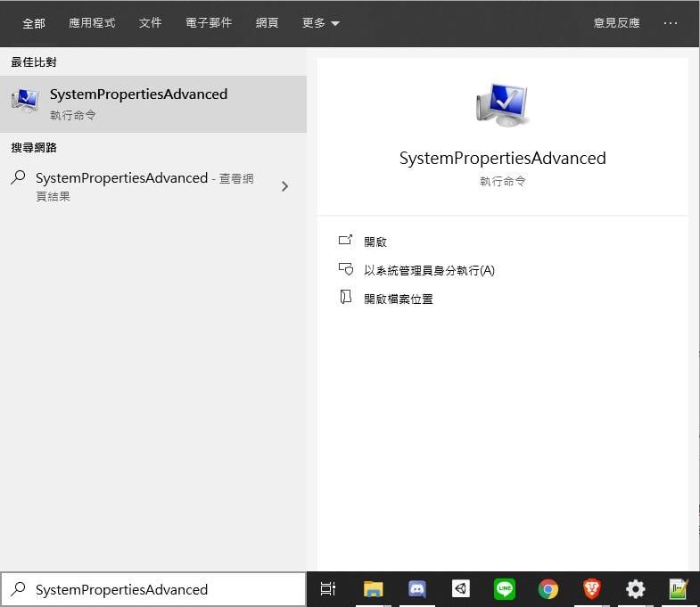Click the web search magnifier icon
Screen dimensions: 700x607
[x=18, y=177]
